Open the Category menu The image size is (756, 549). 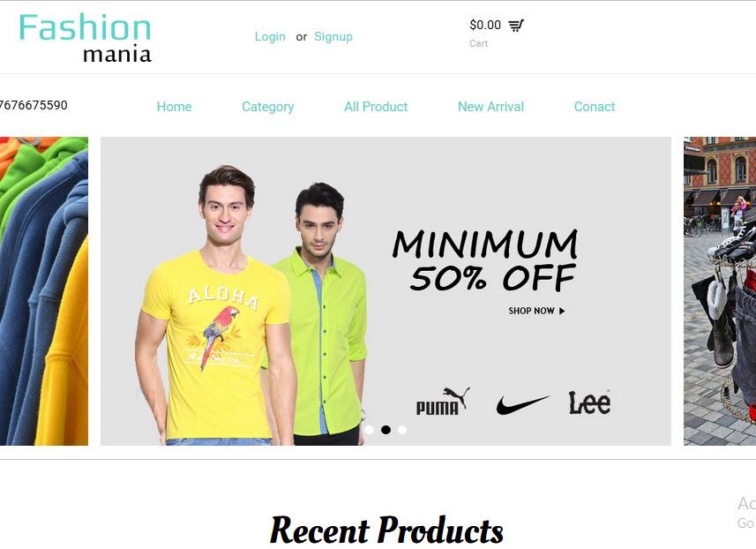click(x=267, y=107)
